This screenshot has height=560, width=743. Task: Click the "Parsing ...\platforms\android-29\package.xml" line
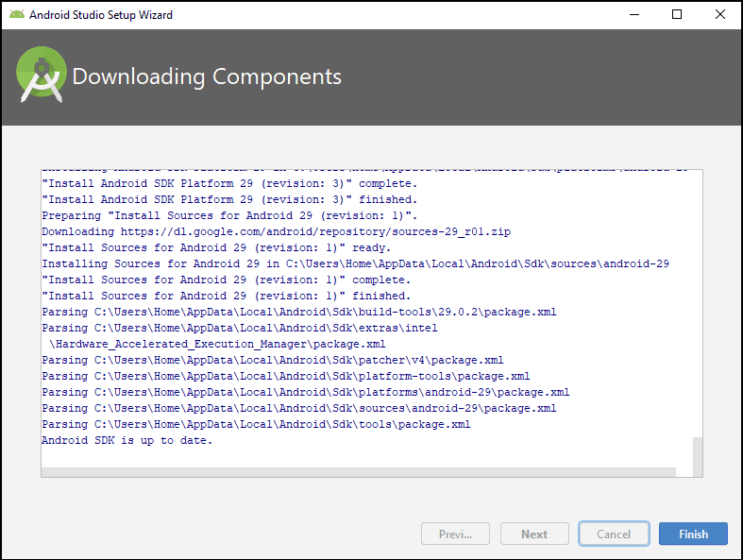306,393
